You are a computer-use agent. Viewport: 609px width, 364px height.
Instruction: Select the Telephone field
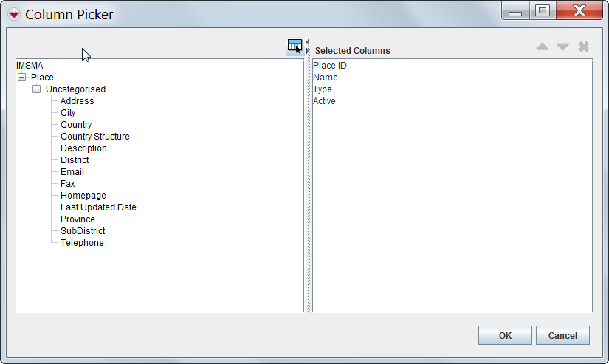82,243
